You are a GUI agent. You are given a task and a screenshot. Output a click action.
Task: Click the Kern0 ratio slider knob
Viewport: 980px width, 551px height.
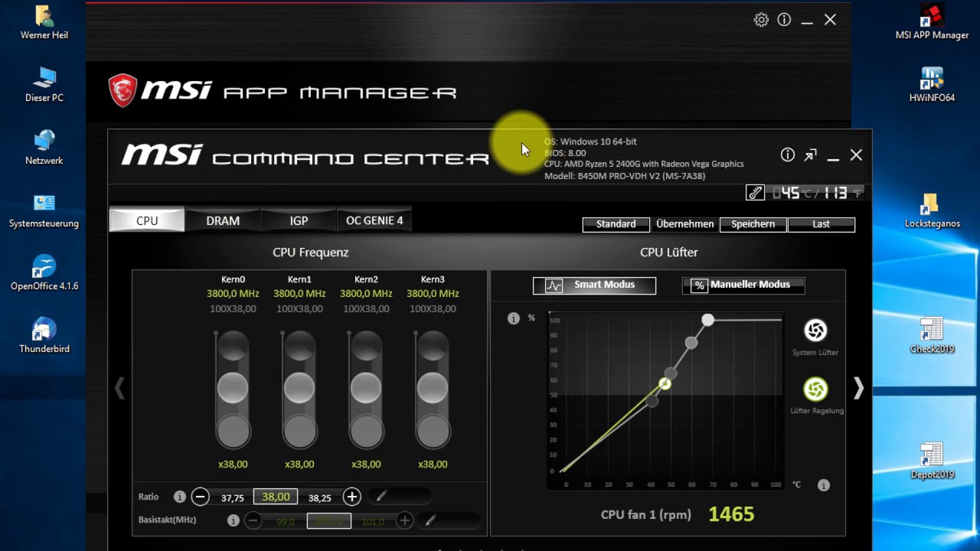[233, 388]
